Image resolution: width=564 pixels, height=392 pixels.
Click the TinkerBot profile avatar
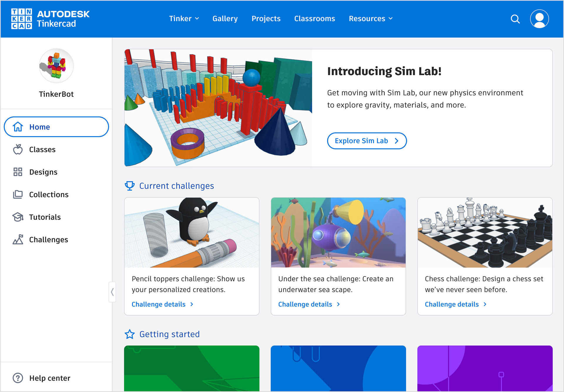(56, 66)
